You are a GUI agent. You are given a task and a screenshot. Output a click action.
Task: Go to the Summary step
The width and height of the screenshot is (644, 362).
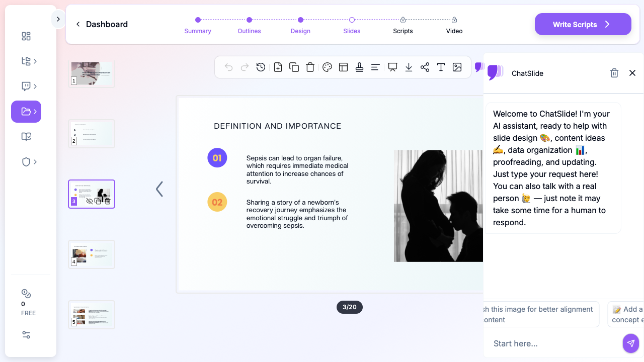click(x=198, y=25)
